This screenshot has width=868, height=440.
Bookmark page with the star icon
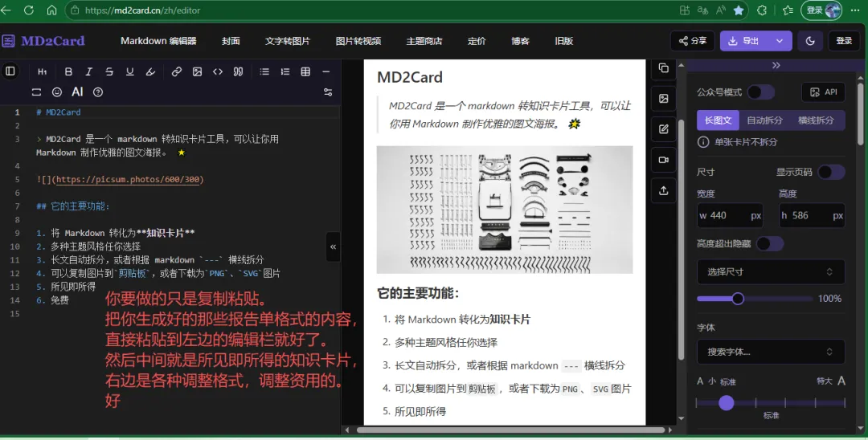[739, 10]
